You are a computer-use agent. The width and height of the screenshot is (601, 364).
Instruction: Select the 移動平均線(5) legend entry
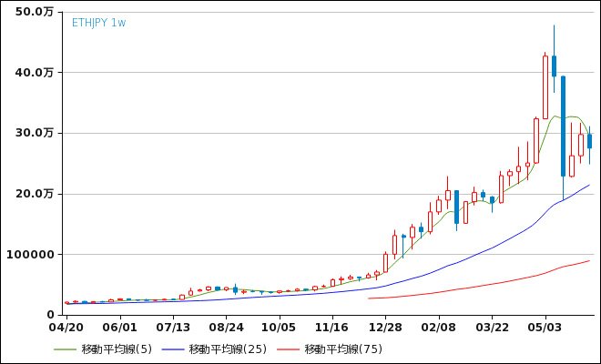click(103, 349)
